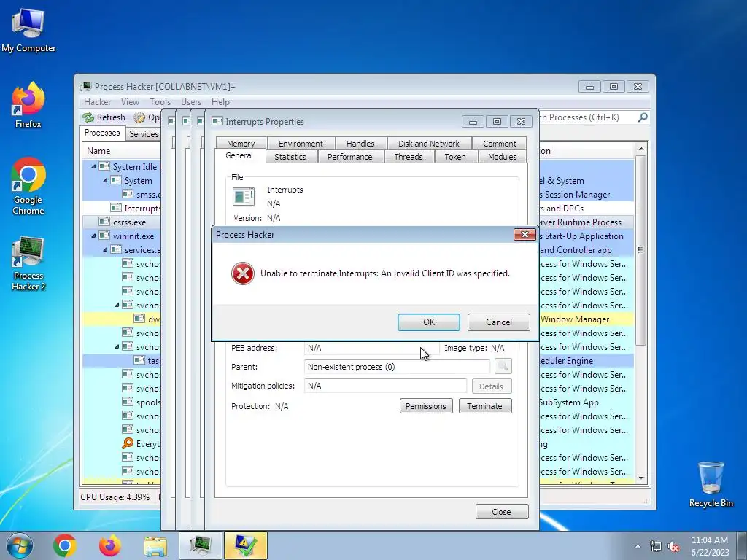Image resolution: width=747 pixels, height=560 pixels.
Task: Click the Options gear icon in toolbar
Action: tap(139, 117)
